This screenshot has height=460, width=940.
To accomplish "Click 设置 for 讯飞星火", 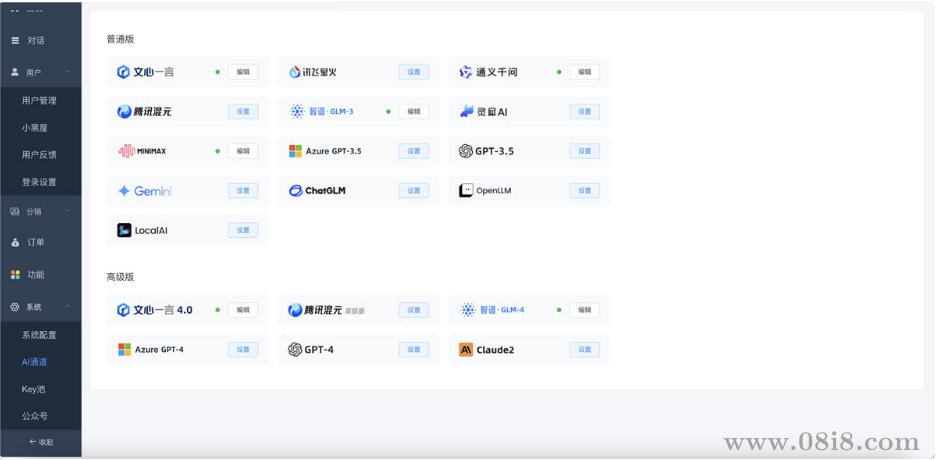I will pyautogui.click(x=414, y=72).
